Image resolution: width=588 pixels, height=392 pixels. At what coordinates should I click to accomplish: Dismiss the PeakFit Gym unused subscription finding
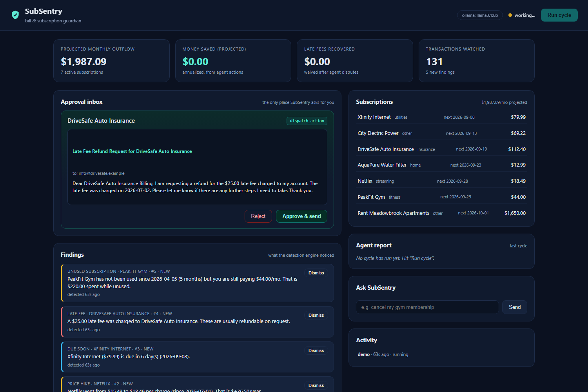click(316, 273)
